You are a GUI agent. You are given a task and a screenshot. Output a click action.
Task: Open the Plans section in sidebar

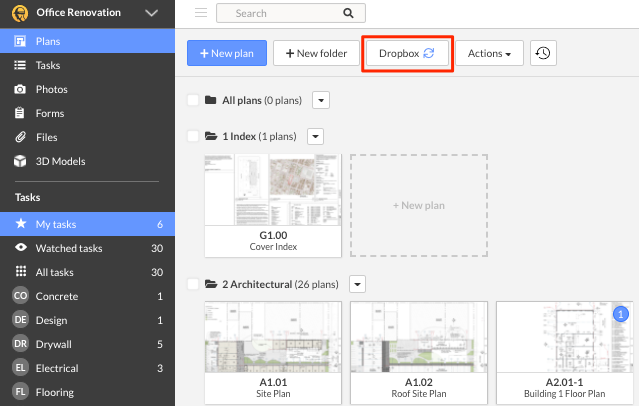87,41
